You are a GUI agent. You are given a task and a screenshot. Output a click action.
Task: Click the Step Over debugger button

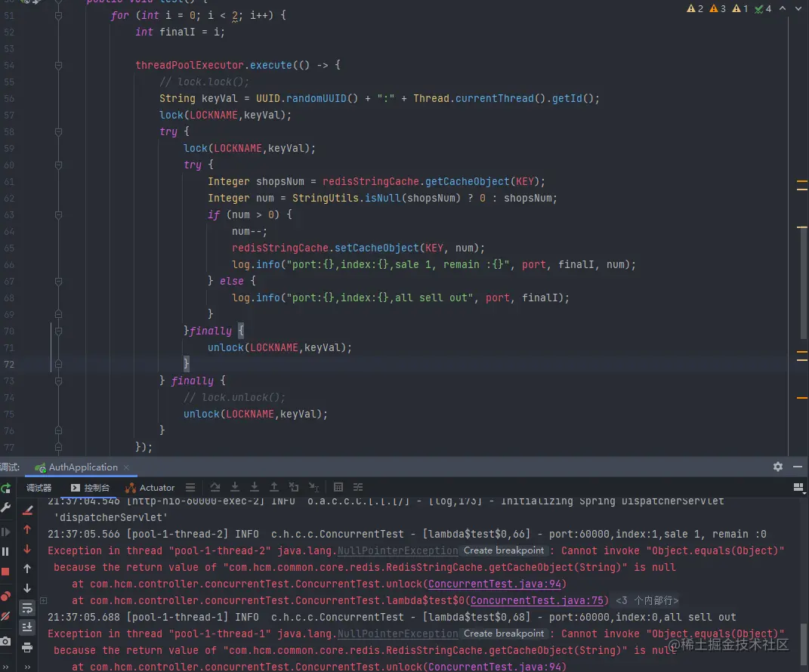point(215,487)
